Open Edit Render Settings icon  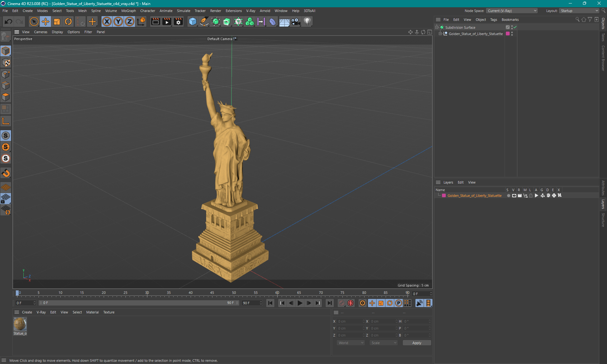(x=178, y=21)
